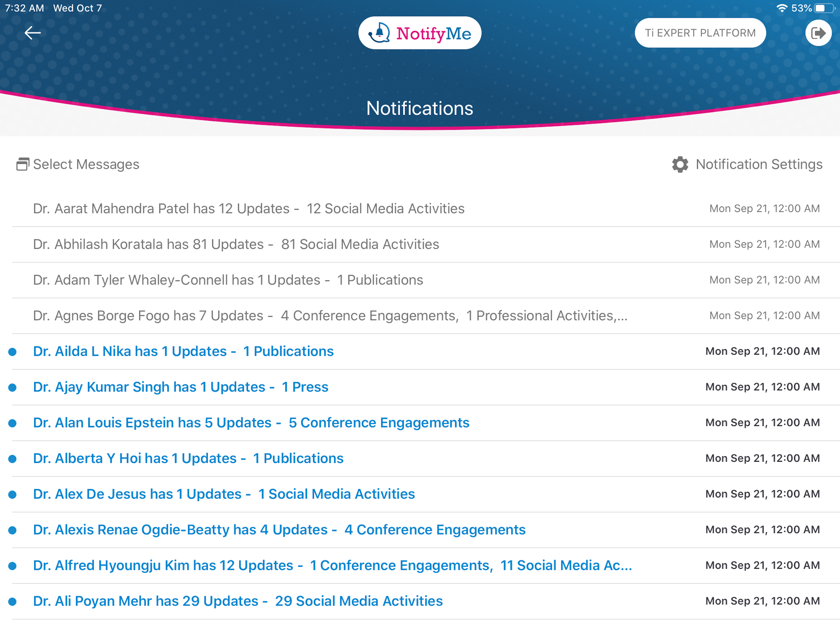Click the Notification Settings gear icon
Screen dimensions: 840x630
pos(680,165)
